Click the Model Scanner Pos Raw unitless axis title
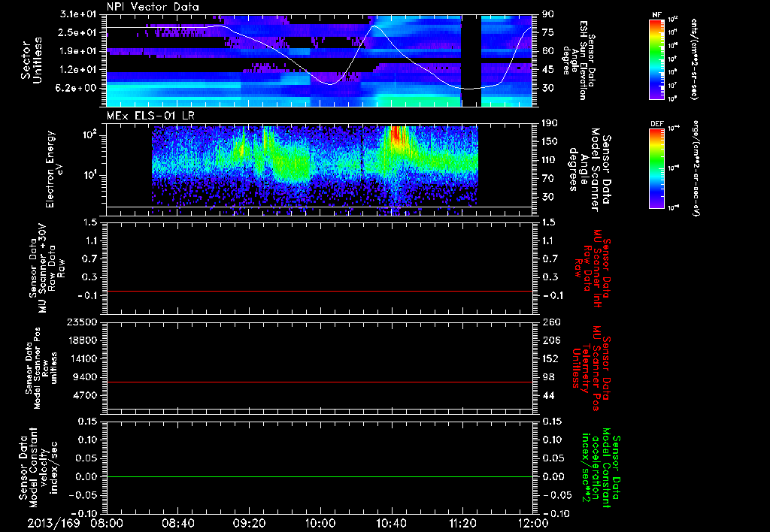The image size is (770, 532). click(x=41, y=368)
